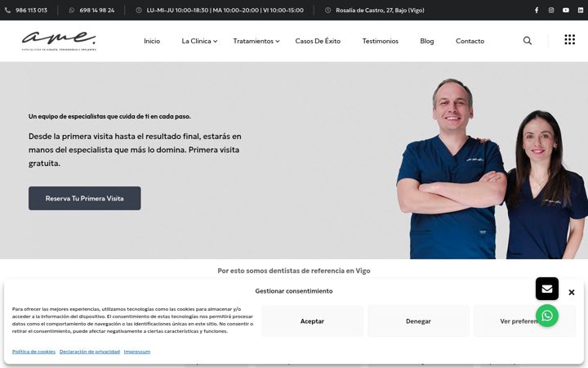Open the Política de cookies link
This screenshot has width=588, height=368.
pyautogui.click(x=33, y=352)
